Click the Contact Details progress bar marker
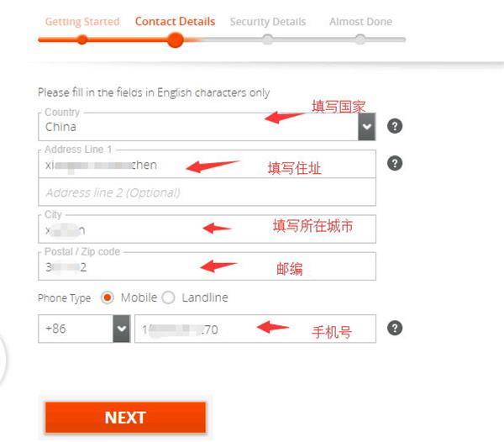 (x=176, y=39)
